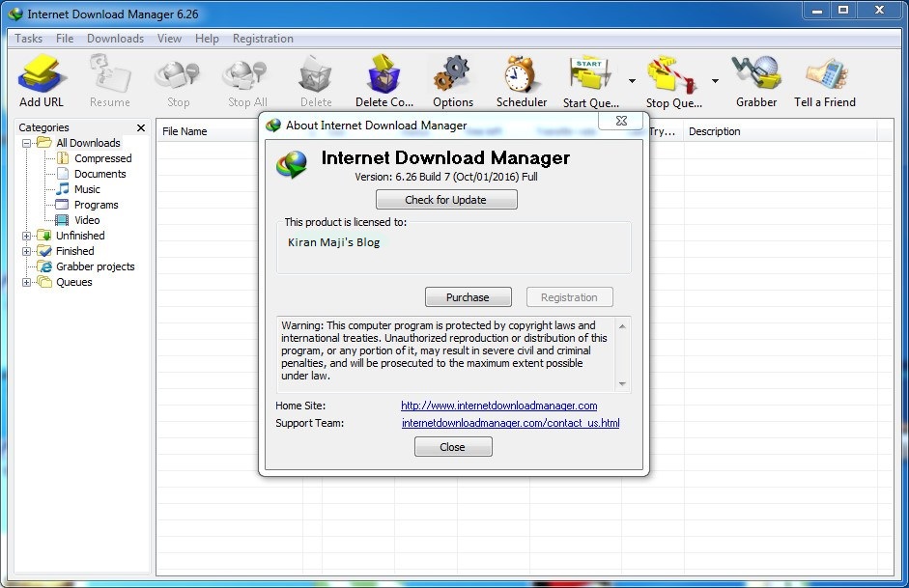Click the Stop toolbar icon
Screen dimensions: 909x588
(x=178, y=80)
